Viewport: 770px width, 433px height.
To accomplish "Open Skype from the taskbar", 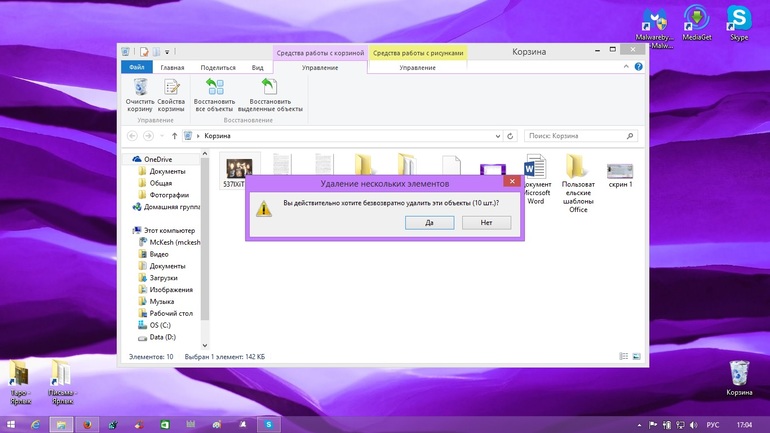I will pyautogui.click(x=269, y=425).
